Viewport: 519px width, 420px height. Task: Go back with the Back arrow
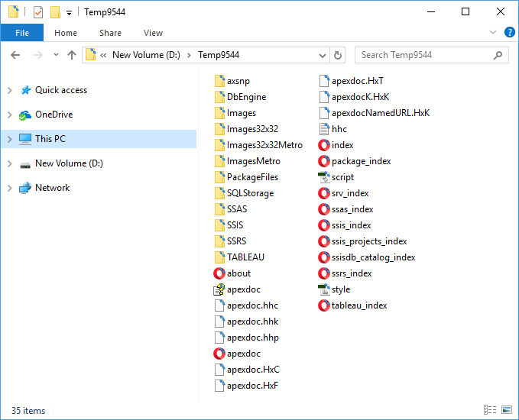click(15, 55)
